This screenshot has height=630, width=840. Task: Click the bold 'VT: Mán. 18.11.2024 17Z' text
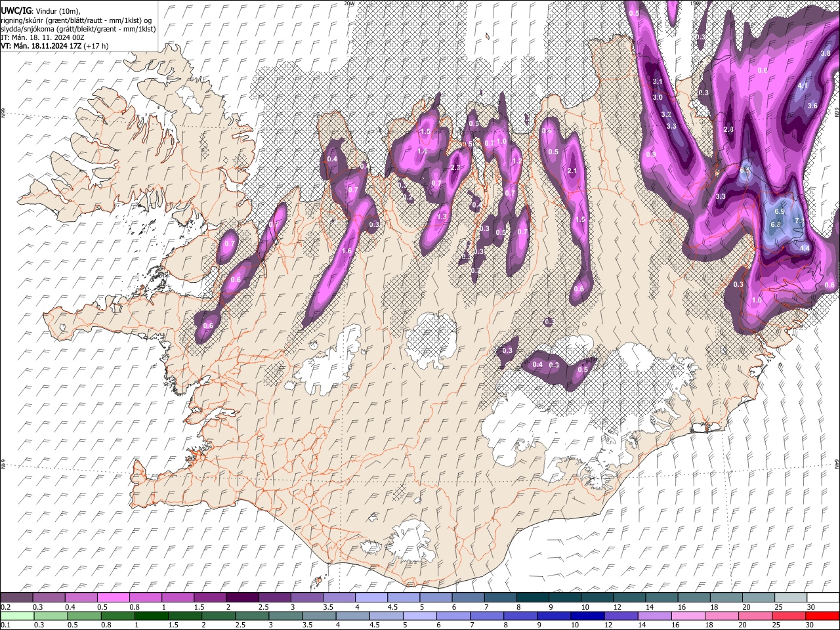click(x=41, y=46)
